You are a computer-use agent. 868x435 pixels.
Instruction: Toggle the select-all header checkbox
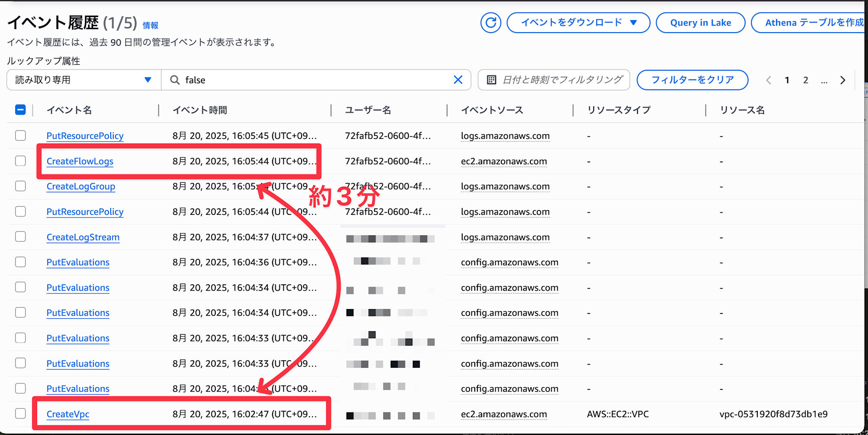point(20,110)
